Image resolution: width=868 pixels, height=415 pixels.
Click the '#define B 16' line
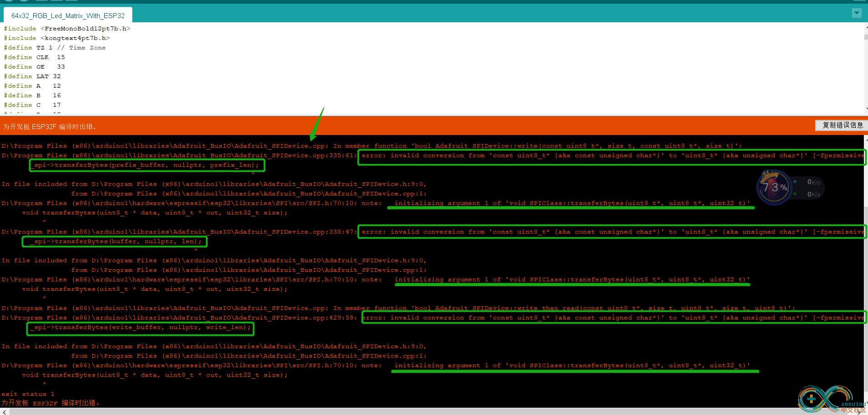[x=32, y=95]
